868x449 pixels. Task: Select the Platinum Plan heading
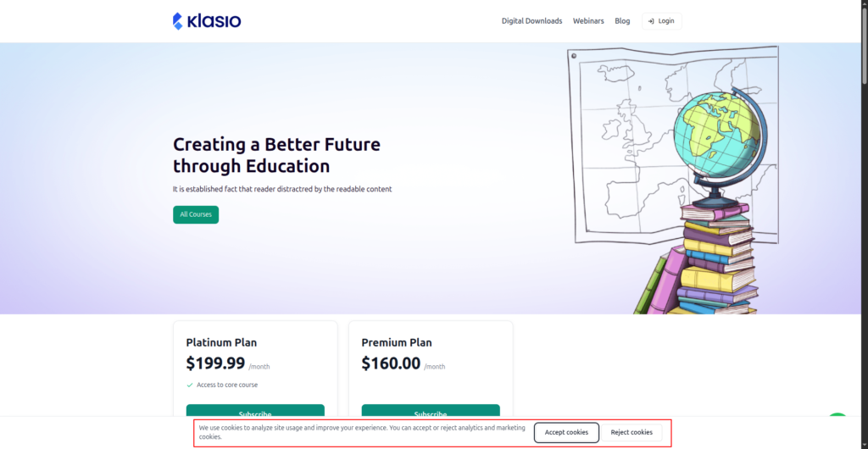click(221, 342)
